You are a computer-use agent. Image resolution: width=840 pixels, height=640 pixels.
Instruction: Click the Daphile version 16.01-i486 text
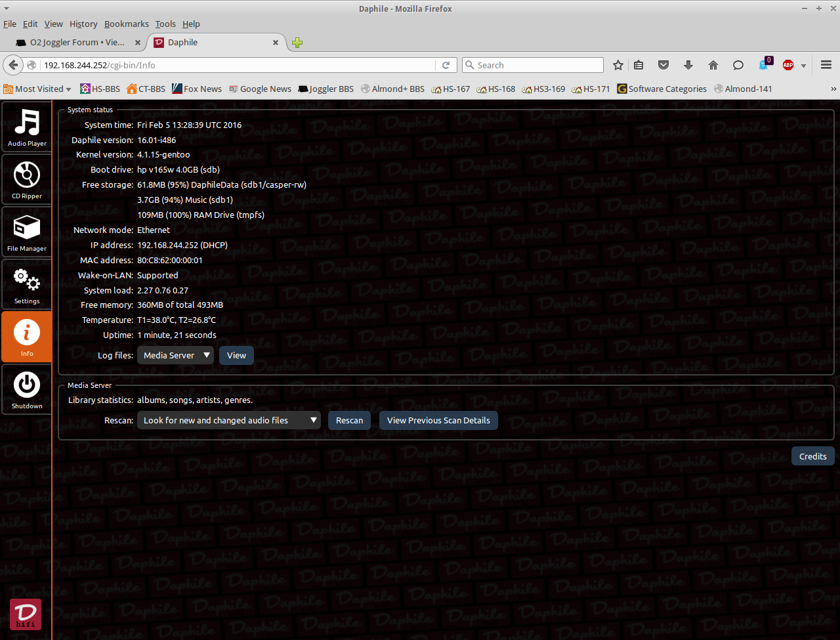pos(157,140)
